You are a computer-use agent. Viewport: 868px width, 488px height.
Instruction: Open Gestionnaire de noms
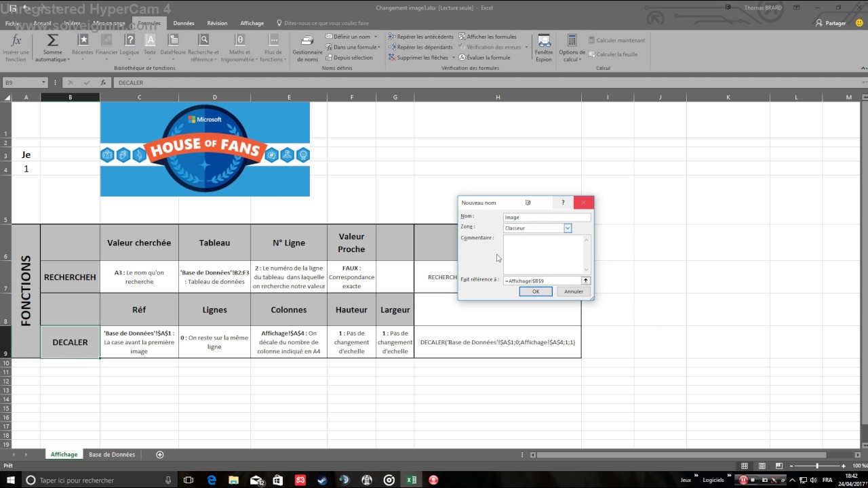[307, 49]
